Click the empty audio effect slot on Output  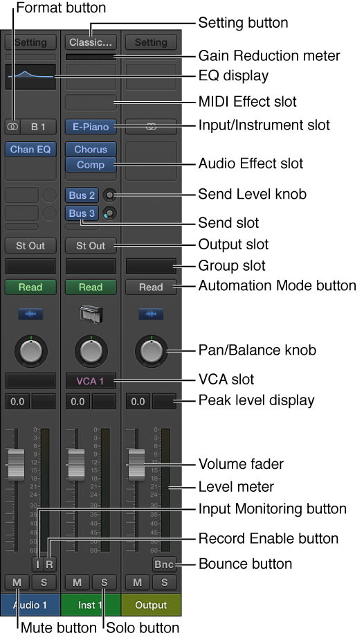point(152,161)
